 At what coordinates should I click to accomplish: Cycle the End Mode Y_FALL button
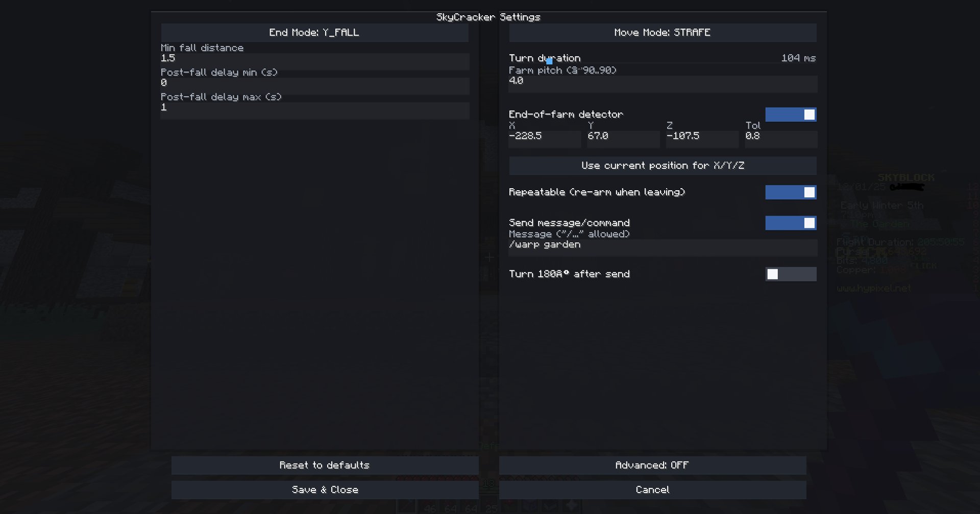point(314,33)
